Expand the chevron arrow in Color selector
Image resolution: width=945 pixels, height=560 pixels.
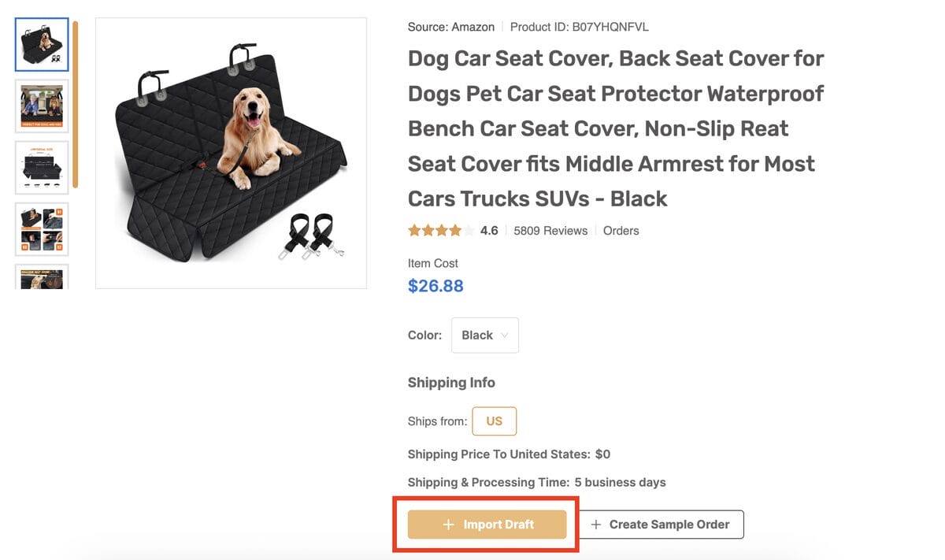[x=505, y=336]
